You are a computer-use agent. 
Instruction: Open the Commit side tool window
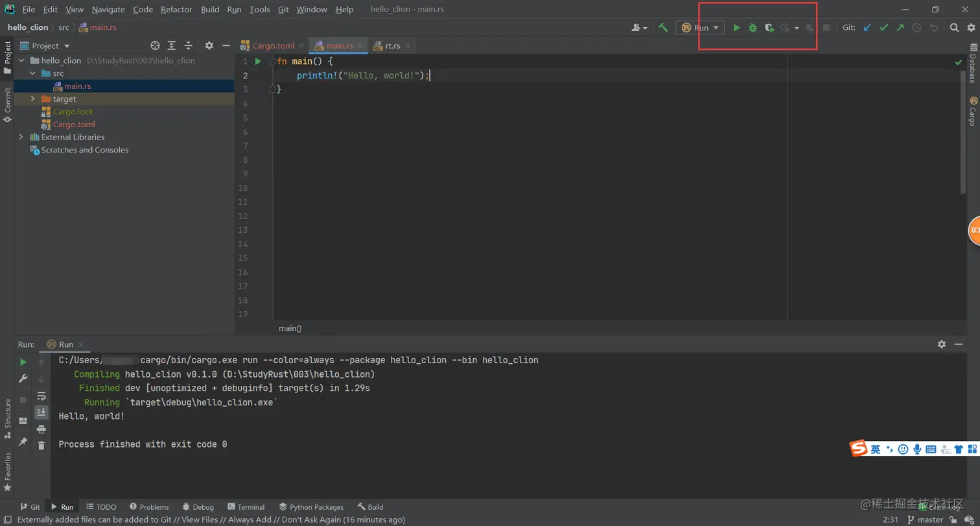point(7,106)
